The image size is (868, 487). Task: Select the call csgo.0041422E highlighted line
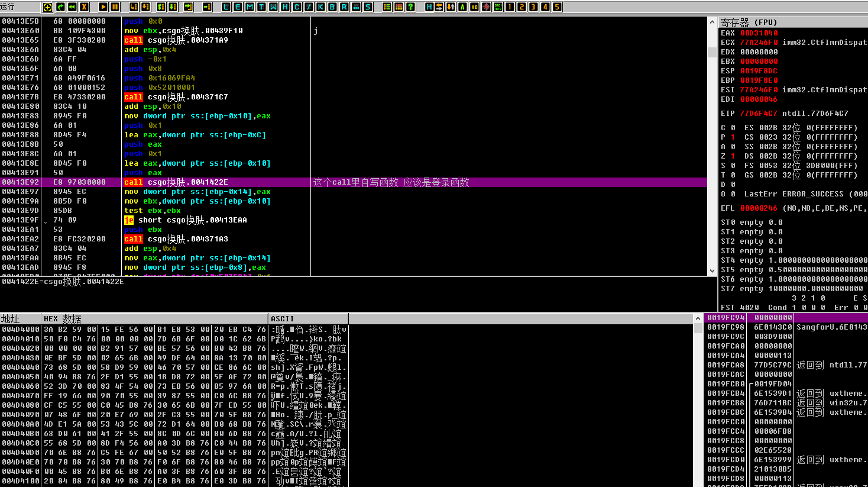coord(354,182)
